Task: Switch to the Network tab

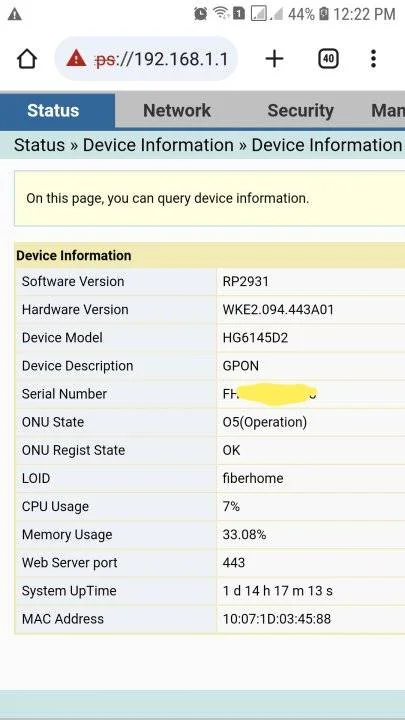Action: click(x=177, y=111)
